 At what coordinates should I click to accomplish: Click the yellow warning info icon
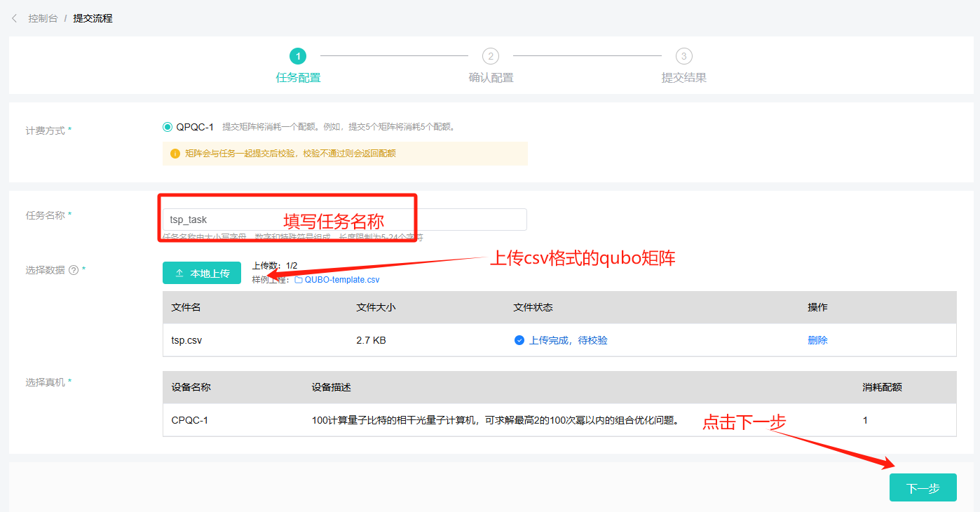175,153
